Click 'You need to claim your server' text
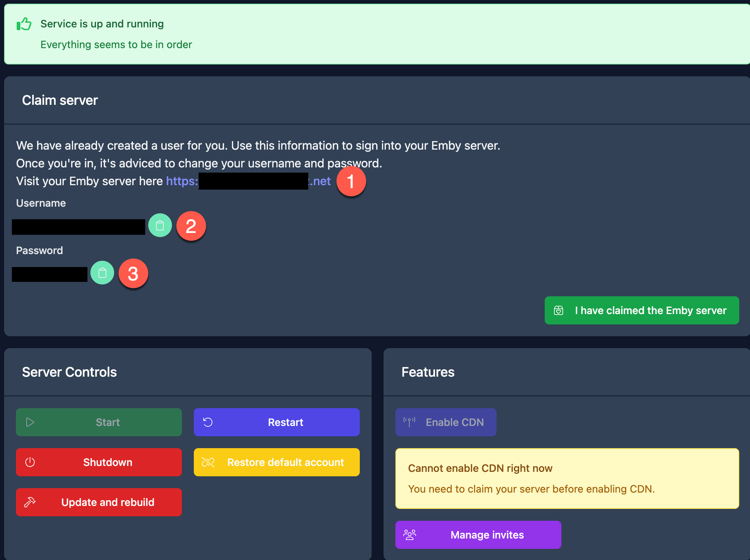The image size is (750, 560). click(x=531, y=489)
